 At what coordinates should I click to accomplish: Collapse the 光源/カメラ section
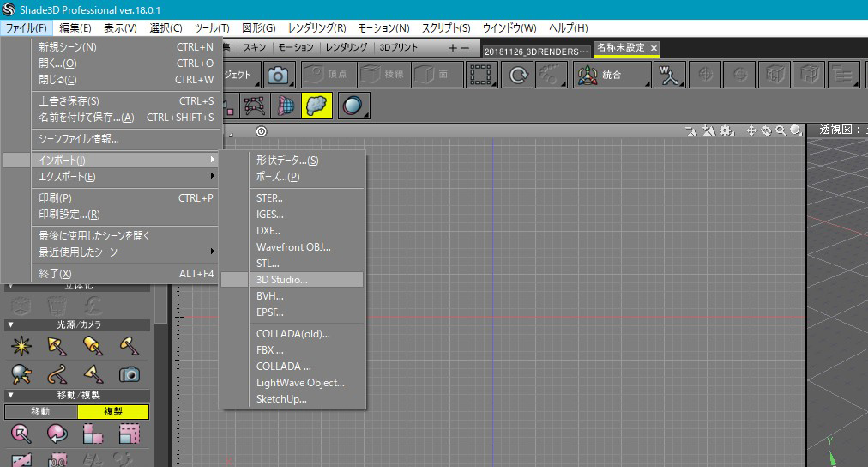click(x=10, y=324)
